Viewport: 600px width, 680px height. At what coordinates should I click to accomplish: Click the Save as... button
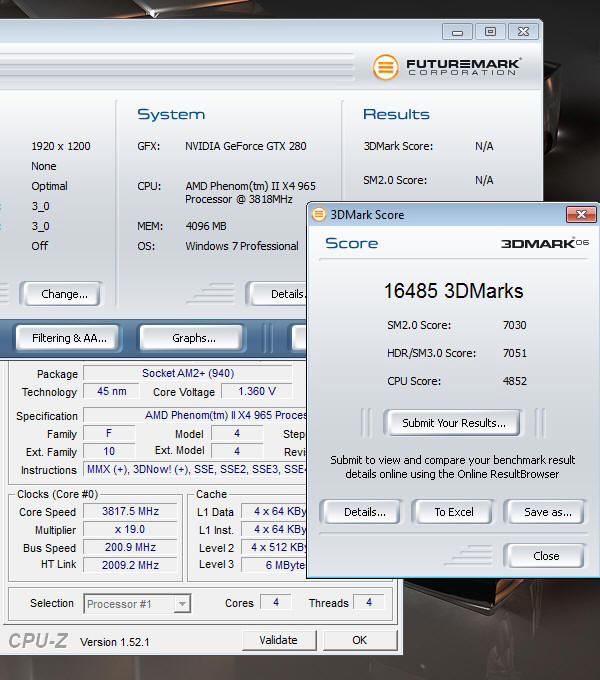pos(547,512)
